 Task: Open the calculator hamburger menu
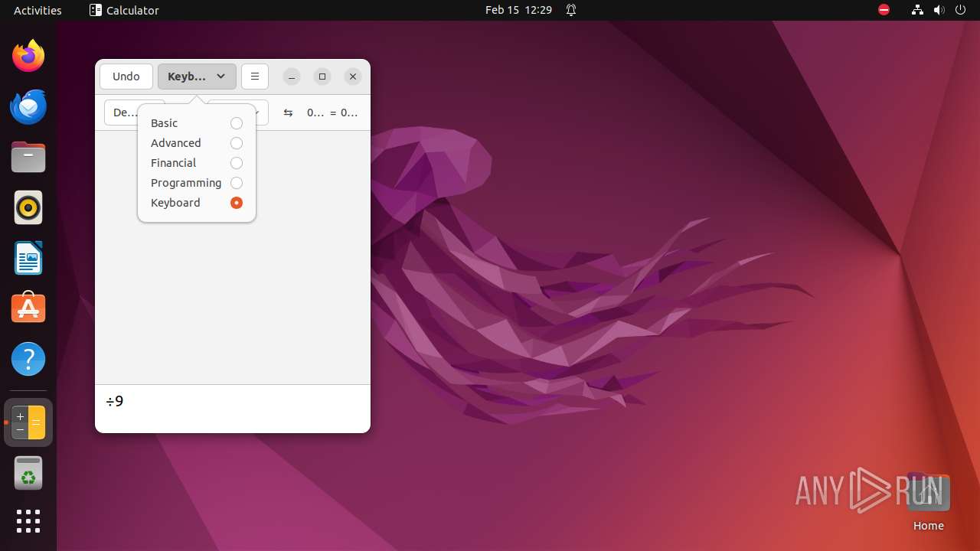tap(255, 77)
